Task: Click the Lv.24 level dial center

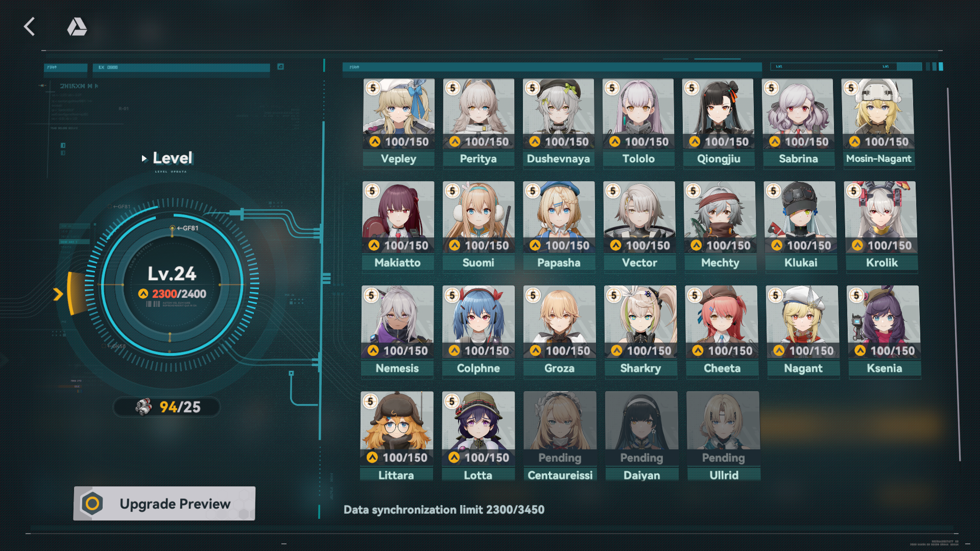Action: point(172,284)
